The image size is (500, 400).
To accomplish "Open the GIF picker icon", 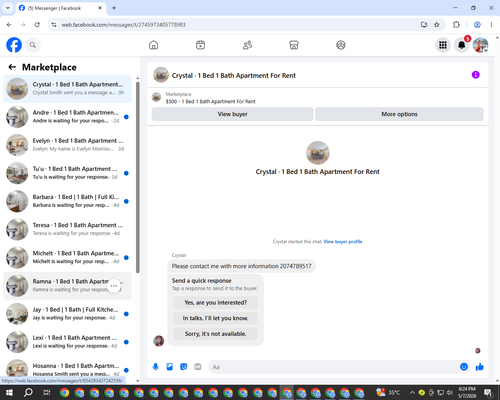I will pyautogui.click(x=198, y=367).
